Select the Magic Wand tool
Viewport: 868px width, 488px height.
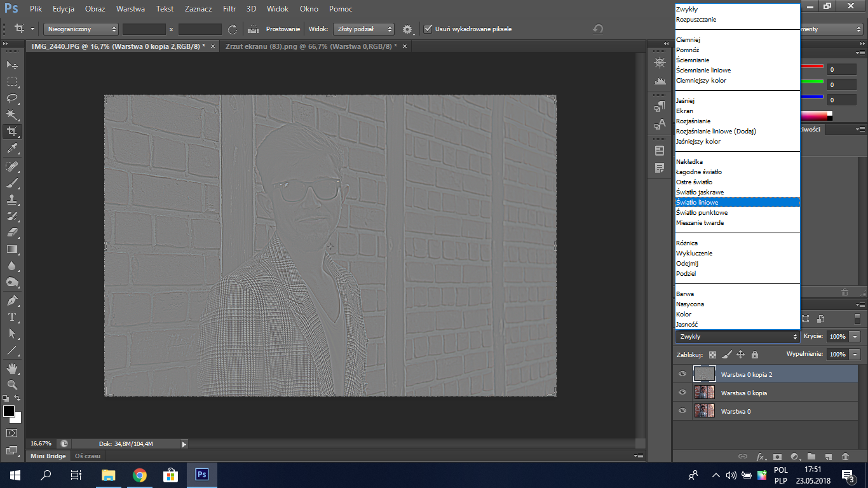pyautogui.click(x=12, y=115)
